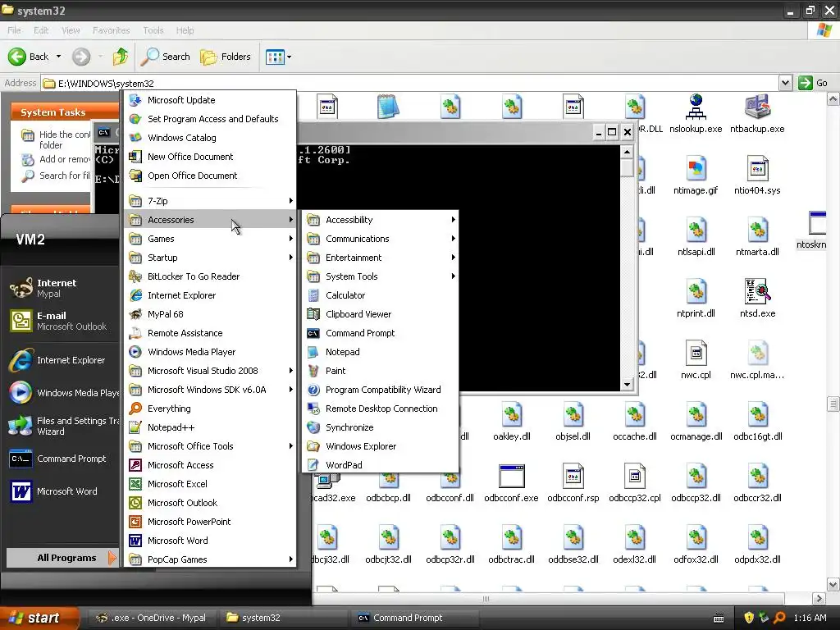This screenshot has width=840, height=630.
Task: Click the address bar path field
Action: pyautogui.click(x=410, y=83)
